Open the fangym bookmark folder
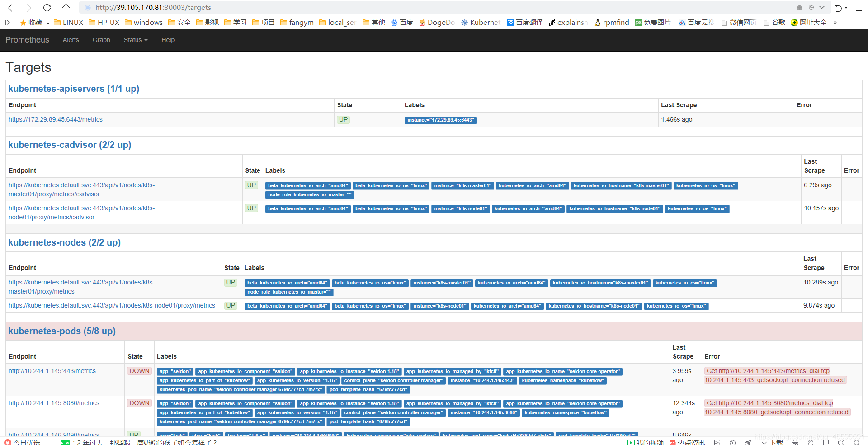This screenshot has width=868, height=445. (297, 22)
